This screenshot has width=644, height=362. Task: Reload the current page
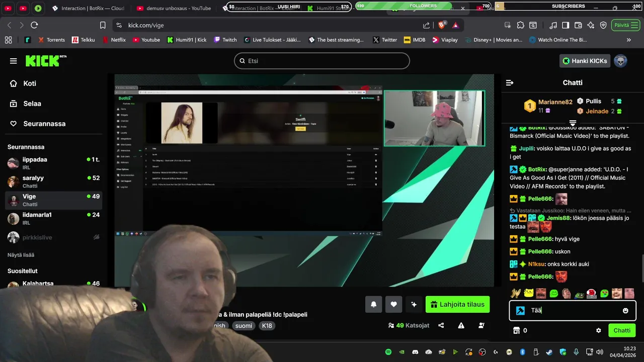pos(34,25)
